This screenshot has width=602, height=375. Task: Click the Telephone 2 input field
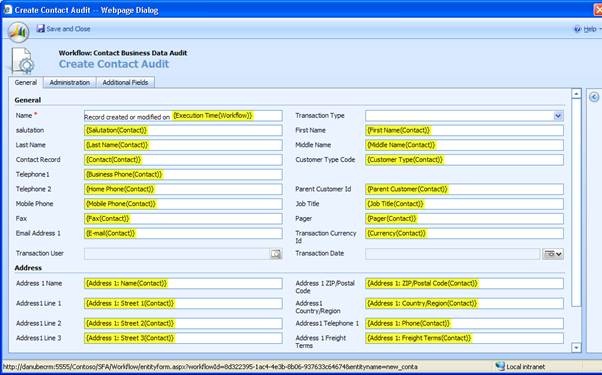[x=183, y=189]
